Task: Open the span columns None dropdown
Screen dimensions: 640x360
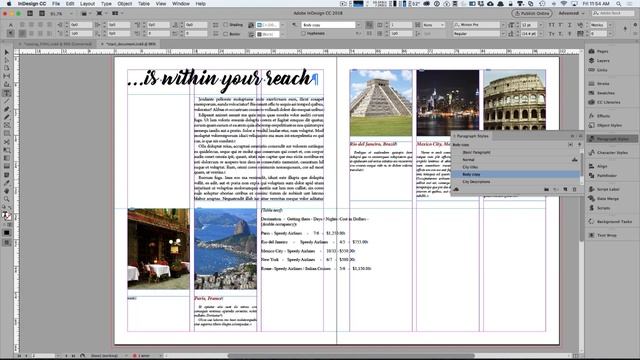Action: click(x=442, y=25)
